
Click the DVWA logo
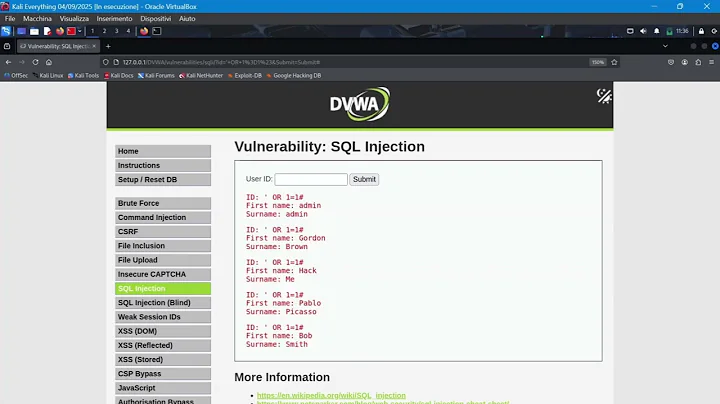pos(360,104)
